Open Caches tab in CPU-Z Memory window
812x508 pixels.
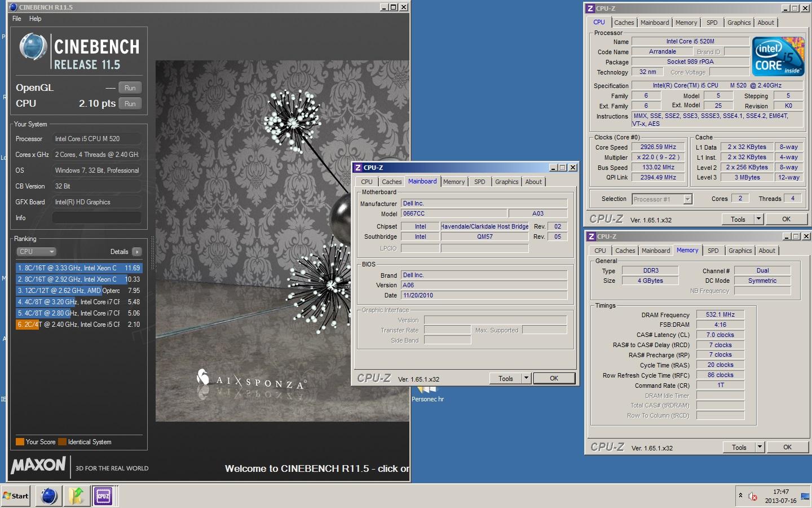point(625,251)
